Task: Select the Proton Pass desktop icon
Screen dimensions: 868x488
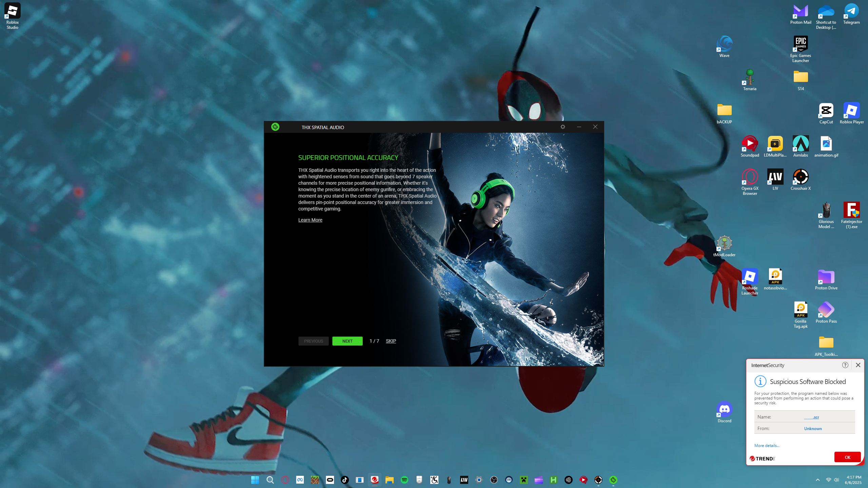Action: tap(826, 312)
